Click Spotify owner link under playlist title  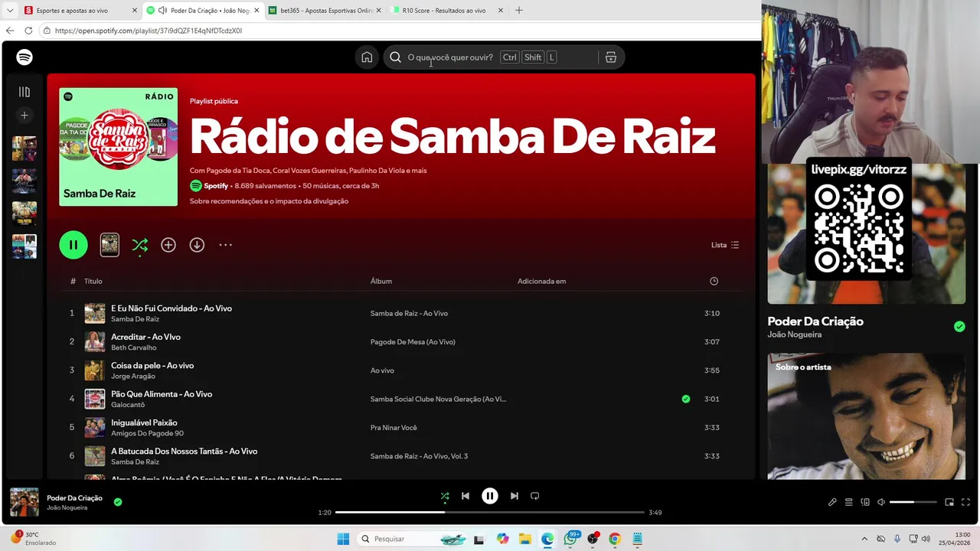pos(216,186)
